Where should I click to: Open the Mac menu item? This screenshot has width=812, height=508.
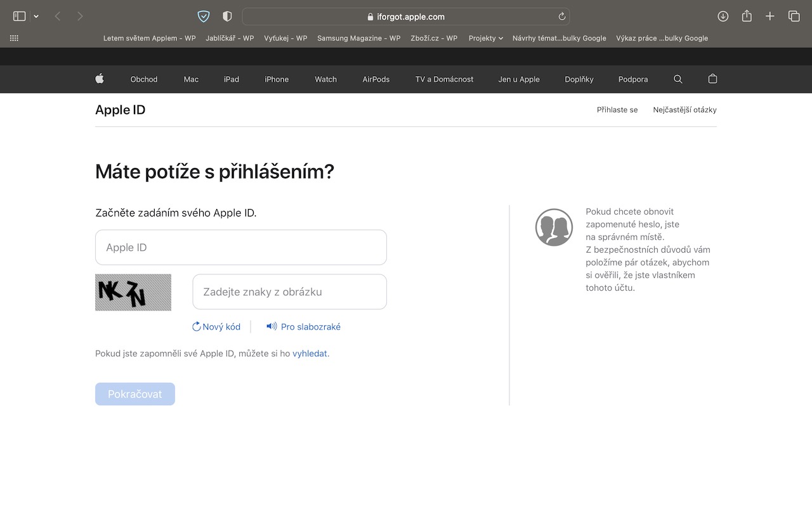pos(191,79)
